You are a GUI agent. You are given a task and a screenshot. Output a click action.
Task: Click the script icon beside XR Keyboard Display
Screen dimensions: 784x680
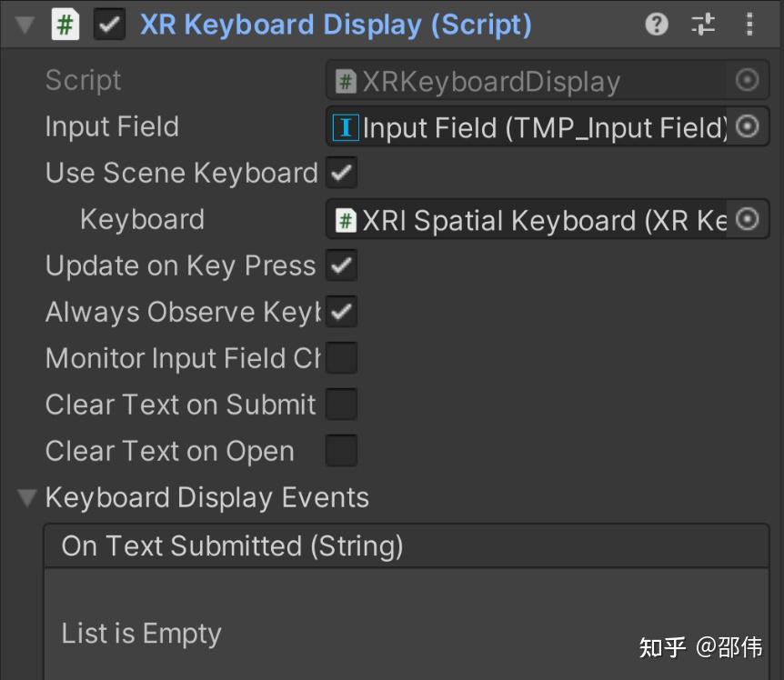[63, 25]
